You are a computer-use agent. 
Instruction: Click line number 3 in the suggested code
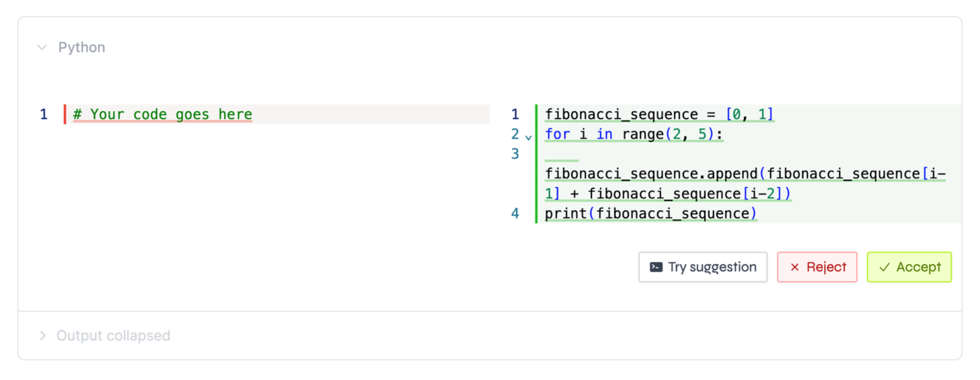click(x=515, y=154)
